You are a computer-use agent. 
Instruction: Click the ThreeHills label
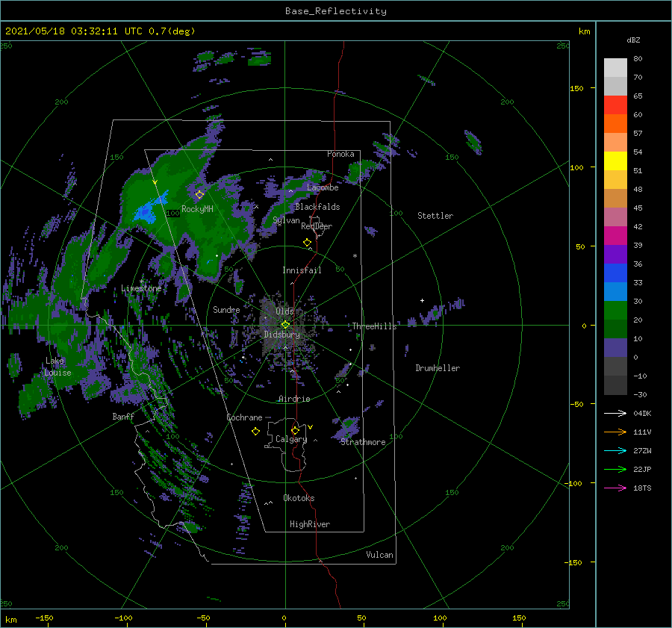tap(375, 326)
